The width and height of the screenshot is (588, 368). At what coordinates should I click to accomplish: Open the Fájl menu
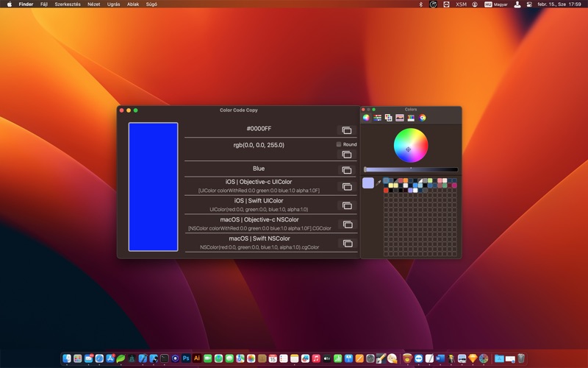pyautogui.click(x=44, y=4)
